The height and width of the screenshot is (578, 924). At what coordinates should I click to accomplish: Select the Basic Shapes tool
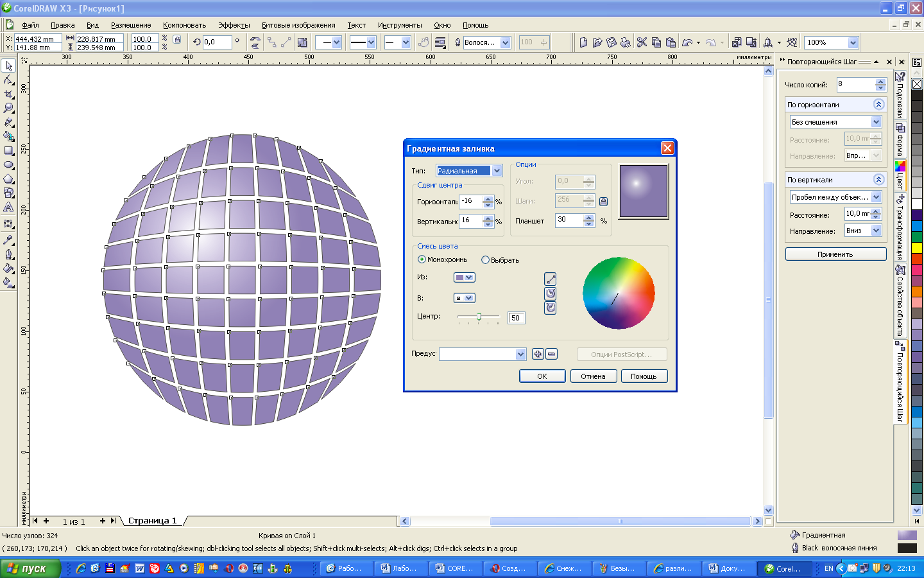coord(8,193)
